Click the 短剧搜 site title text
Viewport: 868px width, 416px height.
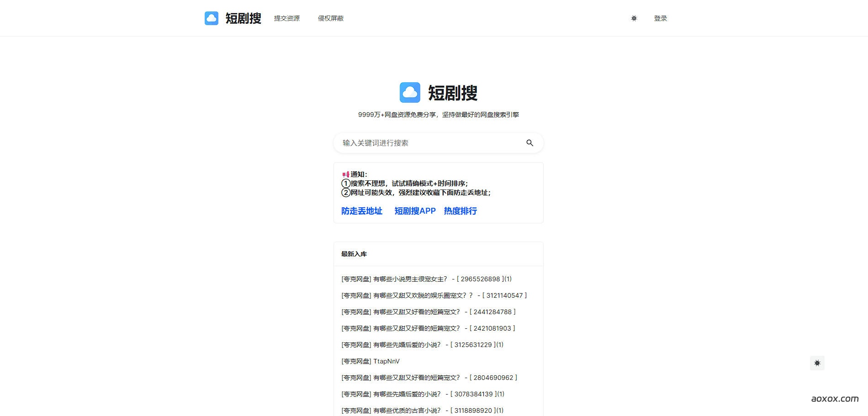(x=243, y=18)
